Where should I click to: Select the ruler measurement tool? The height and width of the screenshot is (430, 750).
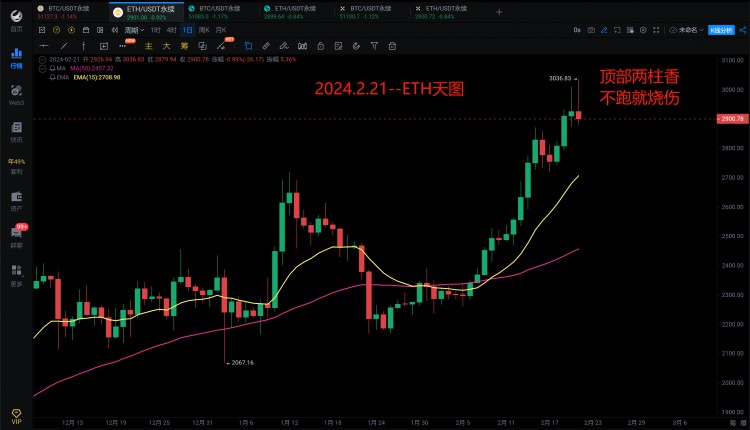click(x=266, y=46)
